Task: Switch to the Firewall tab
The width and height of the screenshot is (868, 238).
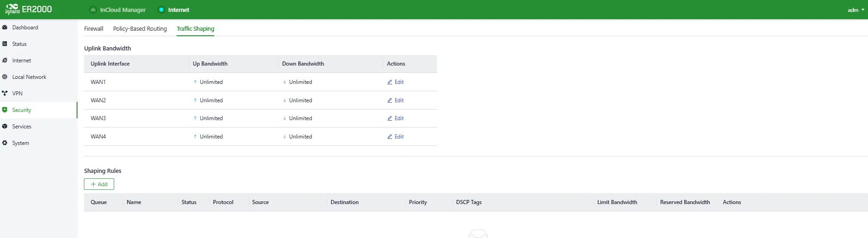Action: [94, 28]
